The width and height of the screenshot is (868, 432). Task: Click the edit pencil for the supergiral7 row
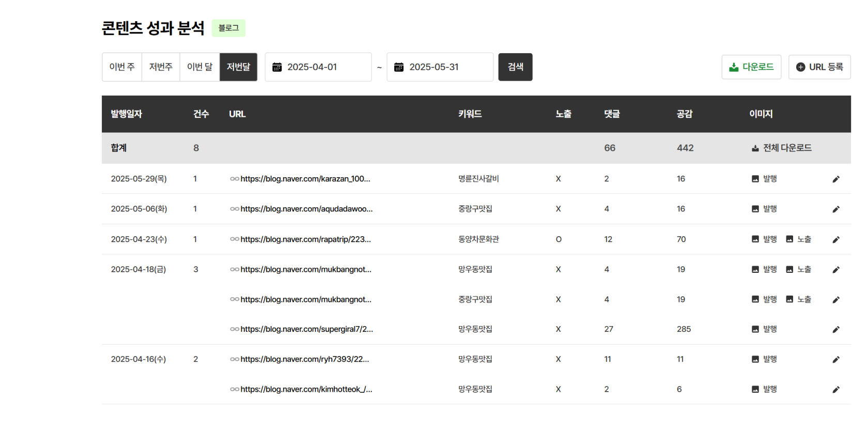(x=836, y=330)
